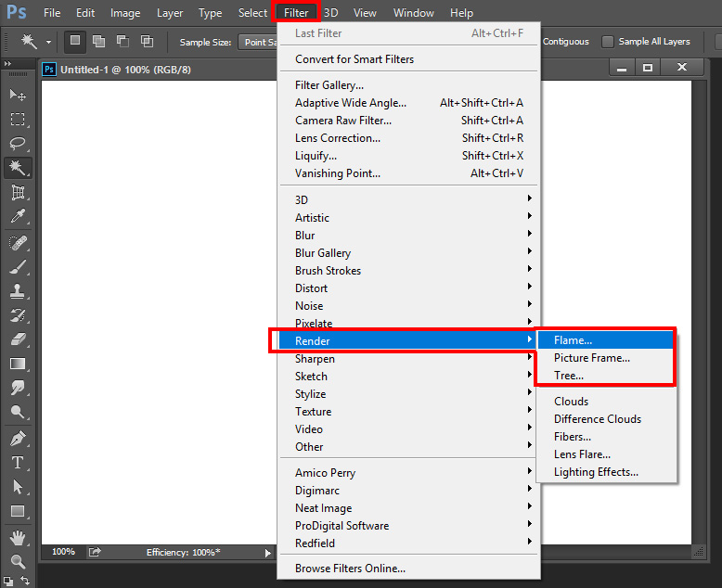Image resolution: width=722 pixels, height=588 pixels.
Task: Expand the Artistic filter submenu
Action: click(x=408, y=218)
